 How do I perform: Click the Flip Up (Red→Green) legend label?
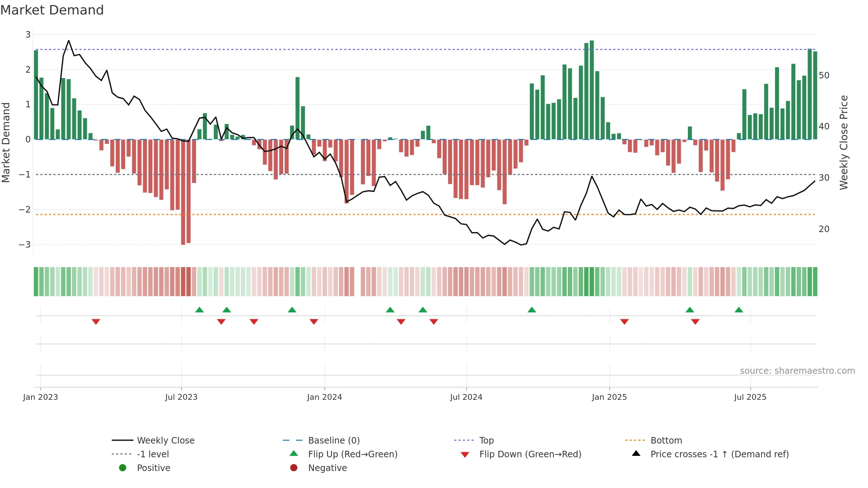point(353,454)
